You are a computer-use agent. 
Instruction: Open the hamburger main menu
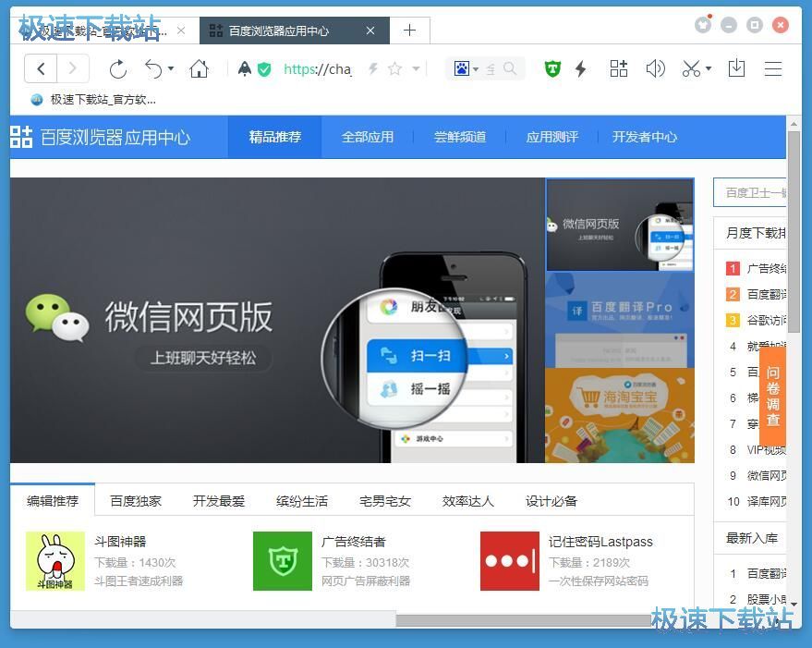point(773,68)
